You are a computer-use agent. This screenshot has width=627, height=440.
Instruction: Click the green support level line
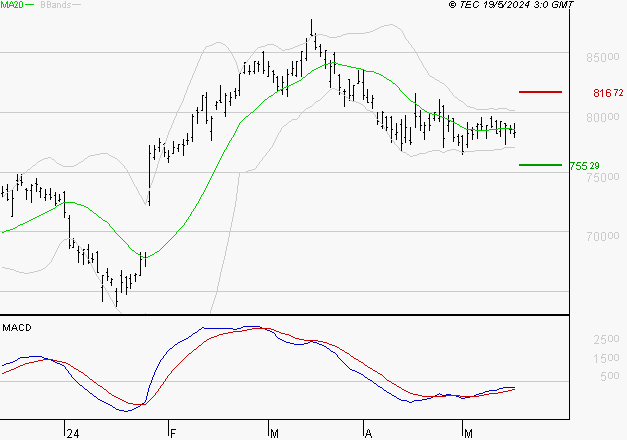540,165
